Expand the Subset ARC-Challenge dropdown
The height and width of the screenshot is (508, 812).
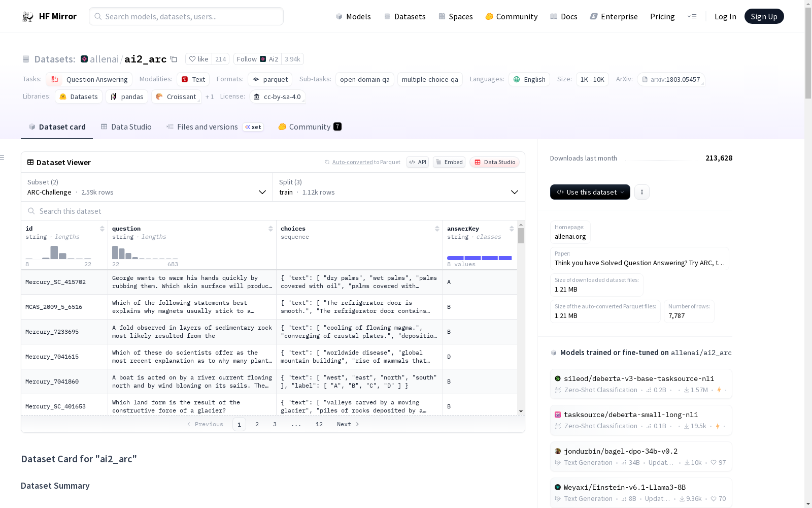point(147,187)
